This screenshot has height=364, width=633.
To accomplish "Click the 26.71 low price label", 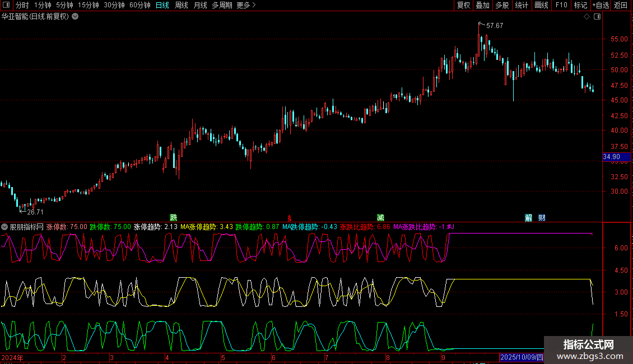I will click(35, 212).
